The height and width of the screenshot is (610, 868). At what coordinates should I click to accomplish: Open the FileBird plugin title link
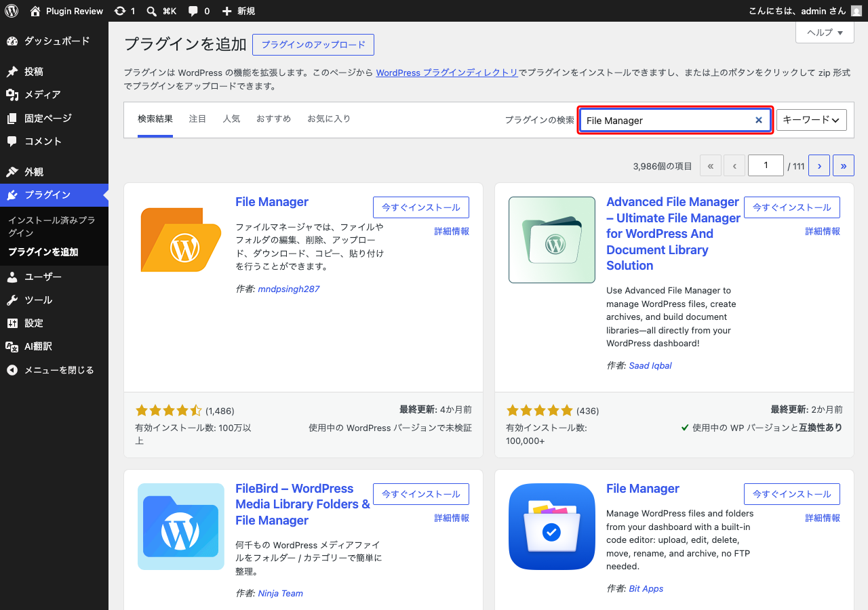[303, 504]
